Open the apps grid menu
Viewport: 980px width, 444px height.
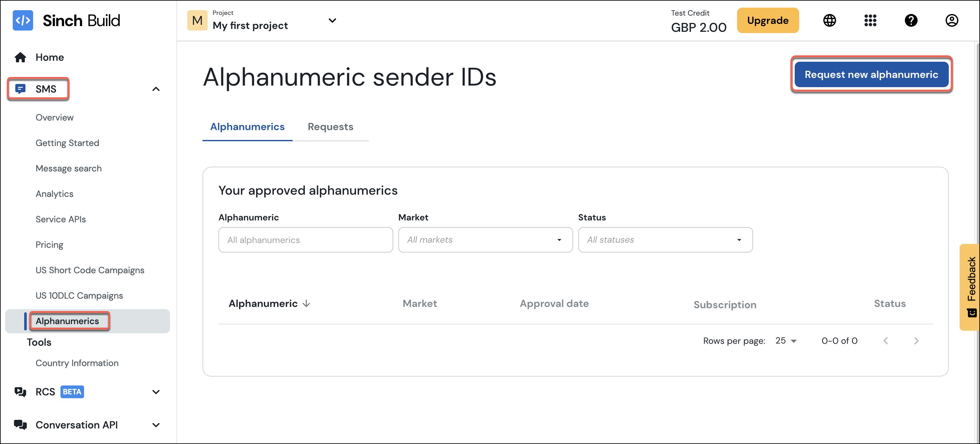[x=870, y=21]
